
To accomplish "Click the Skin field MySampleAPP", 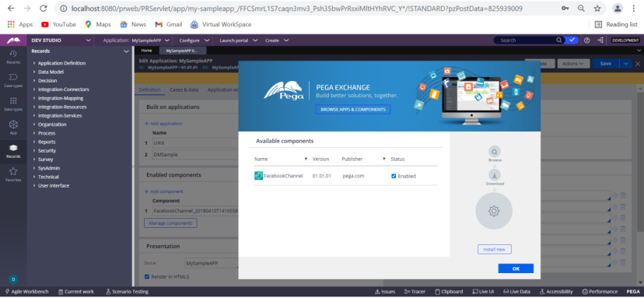I will point(212,263).
